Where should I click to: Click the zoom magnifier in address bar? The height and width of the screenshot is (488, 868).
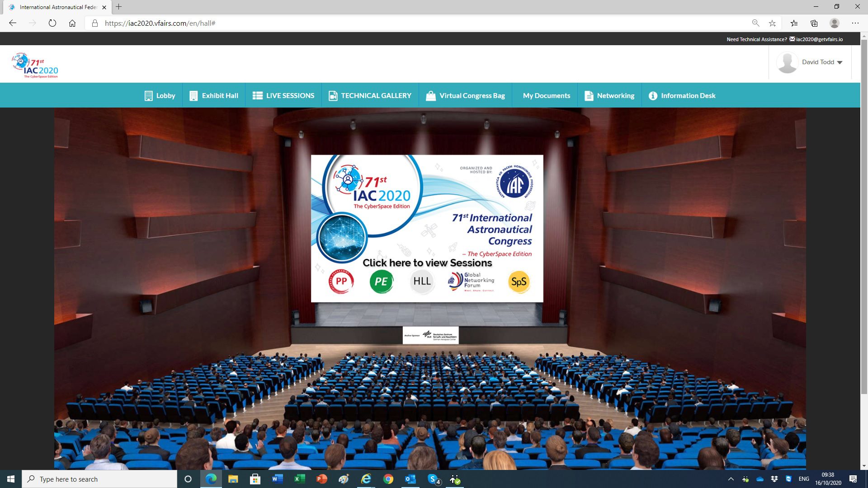click(755, 23)
